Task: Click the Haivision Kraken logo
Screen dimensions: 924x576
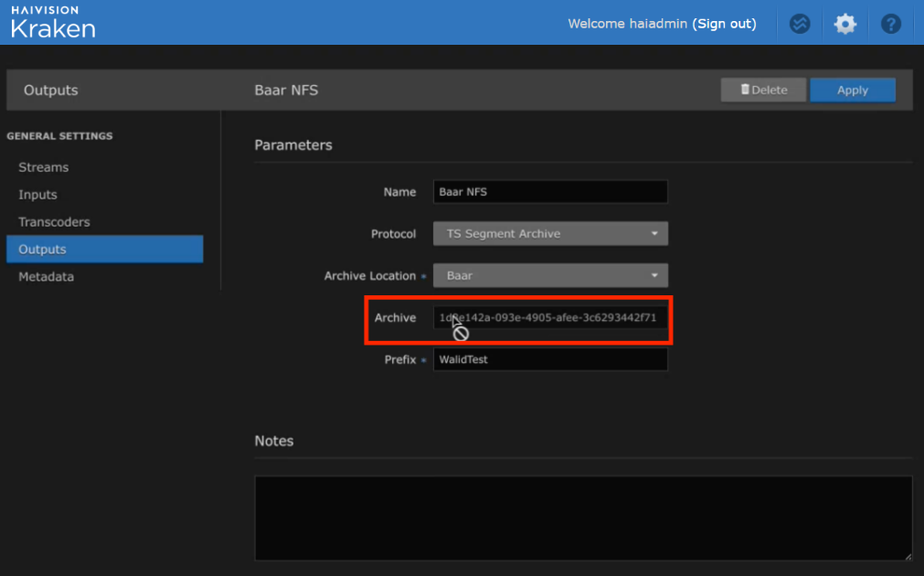Action: [x=52, y=22]
